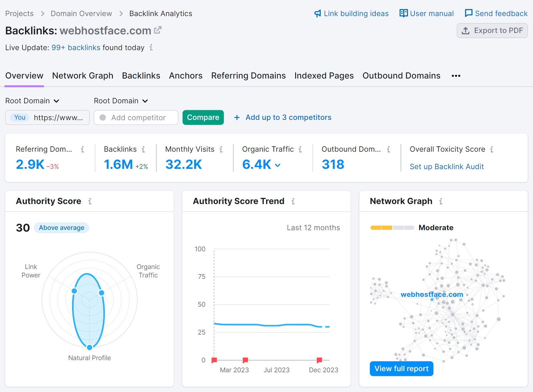The image size is (533, 392).
Task: Click the Overall Toxicity Score info icon
Action: 492,149
